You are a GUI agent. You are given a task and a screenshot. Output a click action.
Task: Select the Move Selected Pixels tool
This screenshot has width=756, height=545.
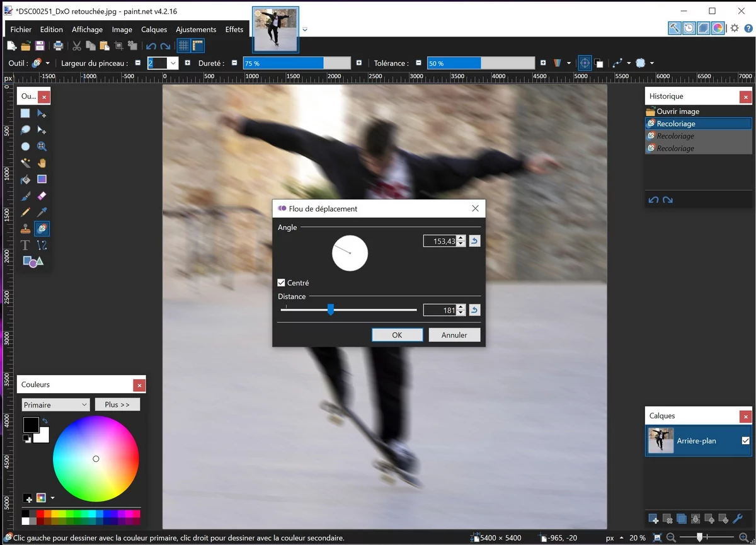42,113
